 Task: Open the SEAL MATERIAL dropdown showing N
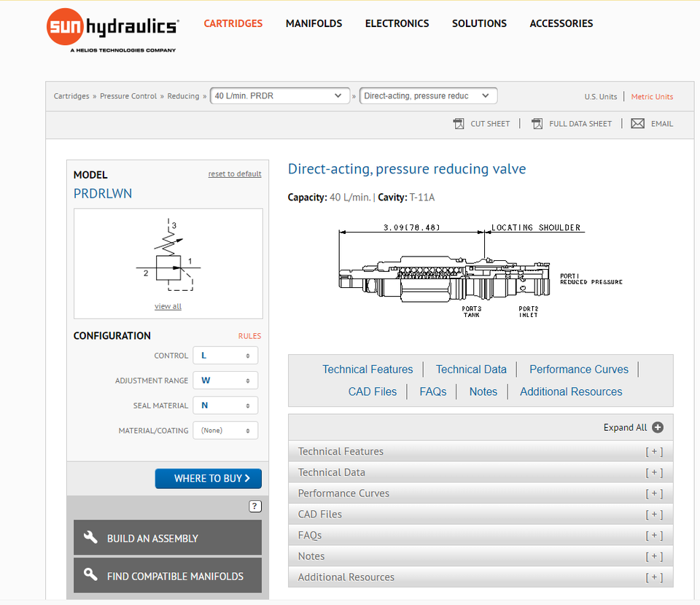click(225, 405)
